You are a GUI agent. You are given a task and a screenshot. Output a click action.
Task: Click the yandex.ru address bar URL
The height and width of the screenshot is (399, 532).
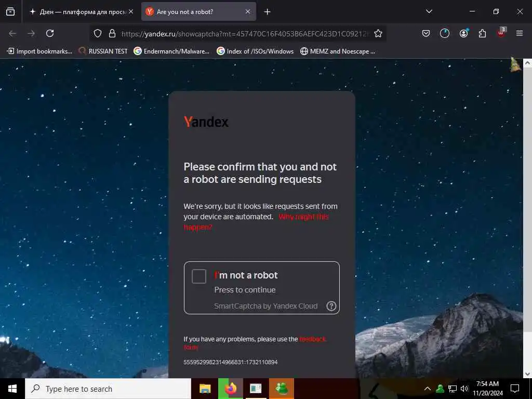tap(244, 34)
